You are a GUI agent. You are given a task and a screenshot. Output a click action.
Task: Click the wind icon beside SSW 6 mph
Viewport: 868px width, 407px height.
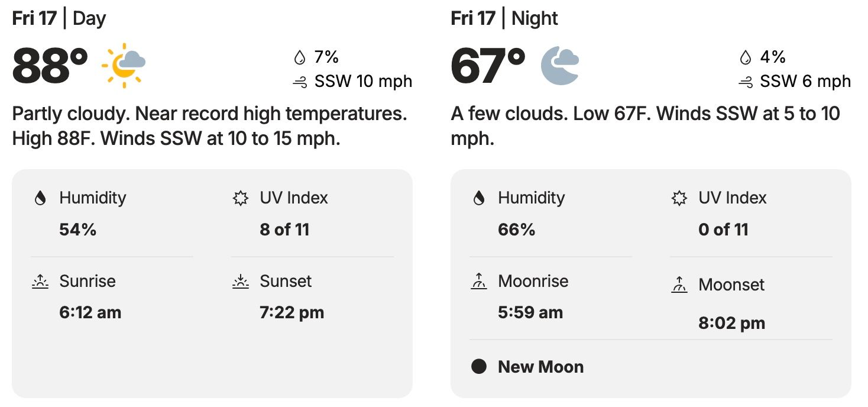pyautogui.click(x=746, y=82)
